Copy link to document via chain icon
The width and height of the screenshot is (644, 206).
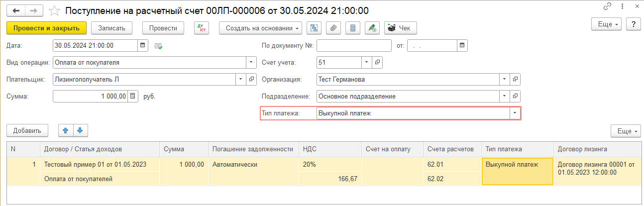tap(607, 6)
